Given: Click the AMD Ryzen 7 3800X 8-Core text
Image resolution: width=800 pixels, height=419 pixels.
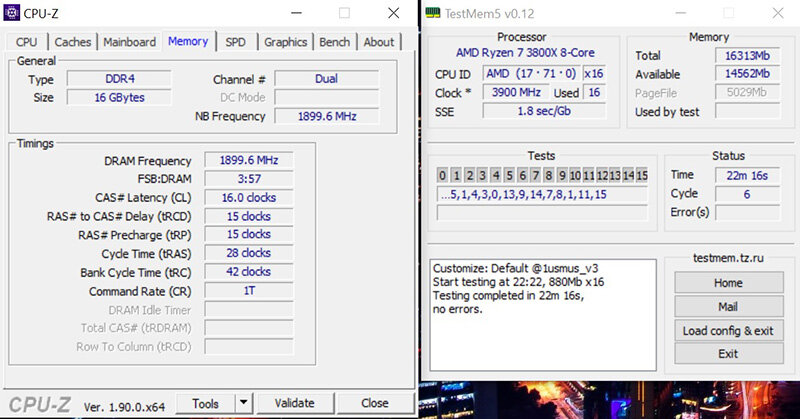Looking at the screenshot, I should tap(526, 53).
